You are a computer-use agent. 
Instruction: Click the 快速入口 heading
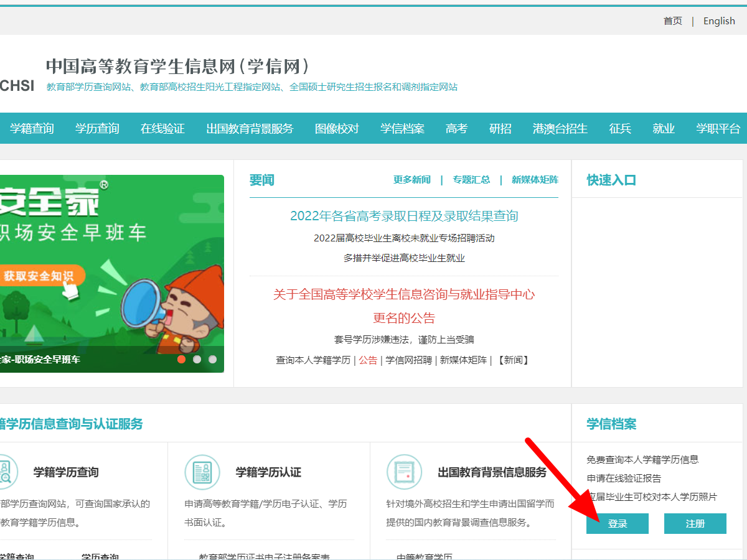(x=611, y=180)
